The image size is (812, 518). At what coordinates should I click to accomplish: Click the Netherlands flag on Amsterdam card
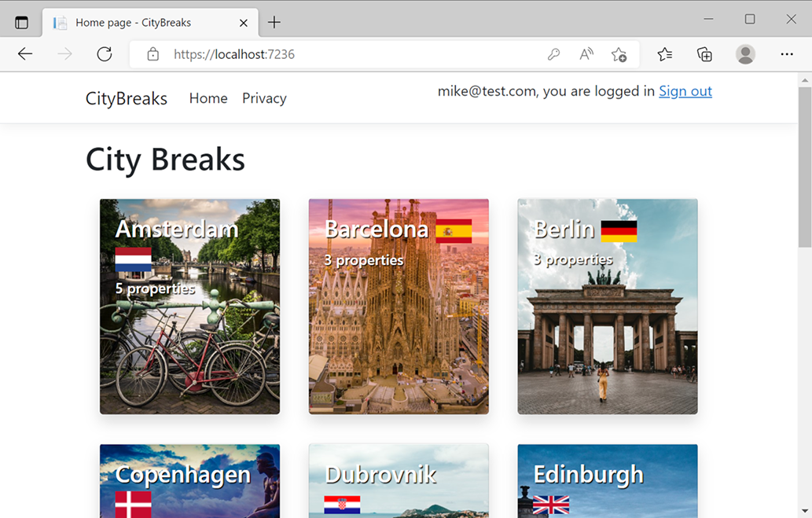(133, 260)
